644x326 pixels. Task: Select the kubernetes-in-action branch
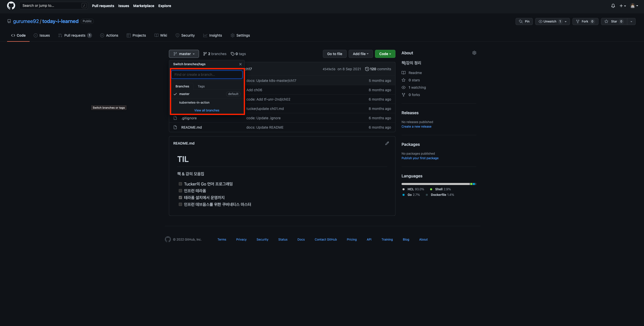coord(194,103)
